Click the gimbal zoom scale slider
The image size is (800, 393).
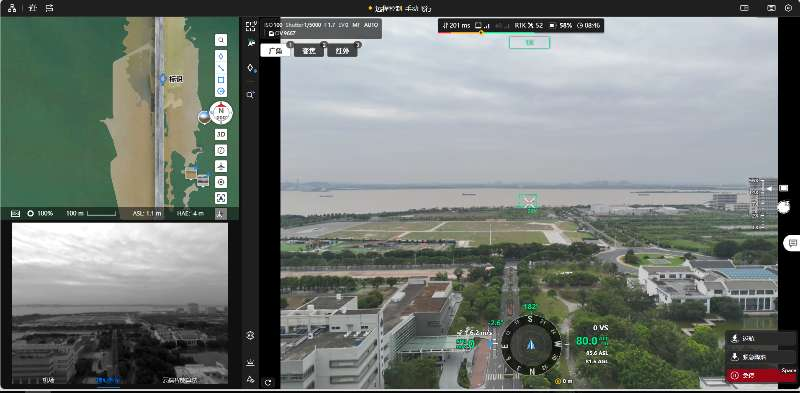tap(756, 204)
